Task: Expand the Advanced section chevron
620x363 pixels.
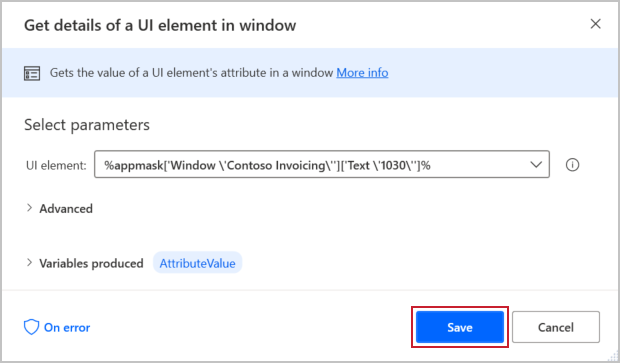Action: [29, 208]
